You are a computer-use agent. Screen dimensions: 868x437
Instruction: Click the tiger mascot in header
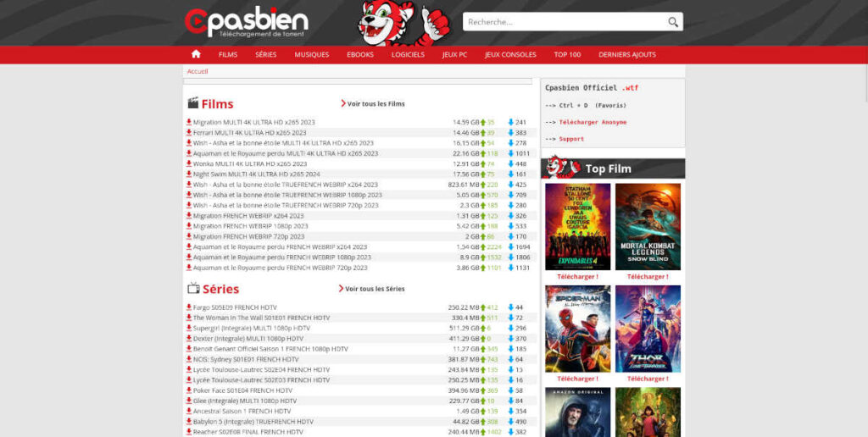tap(403, 23)
